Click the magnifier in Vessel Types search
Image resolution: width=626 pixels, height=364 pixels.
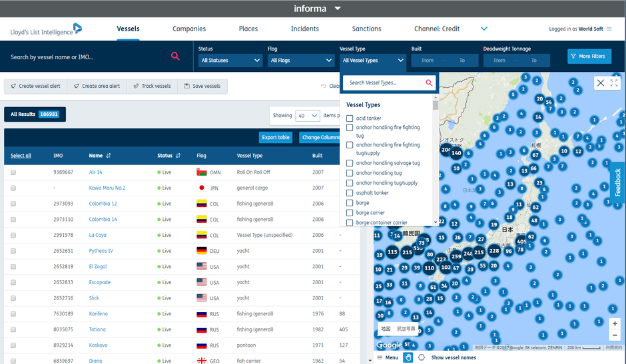(x=429, y=83)
